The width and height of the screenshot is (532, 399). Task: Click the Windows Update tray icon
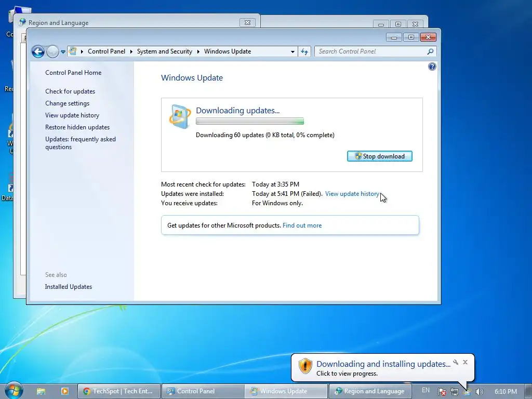click(467, 392)
